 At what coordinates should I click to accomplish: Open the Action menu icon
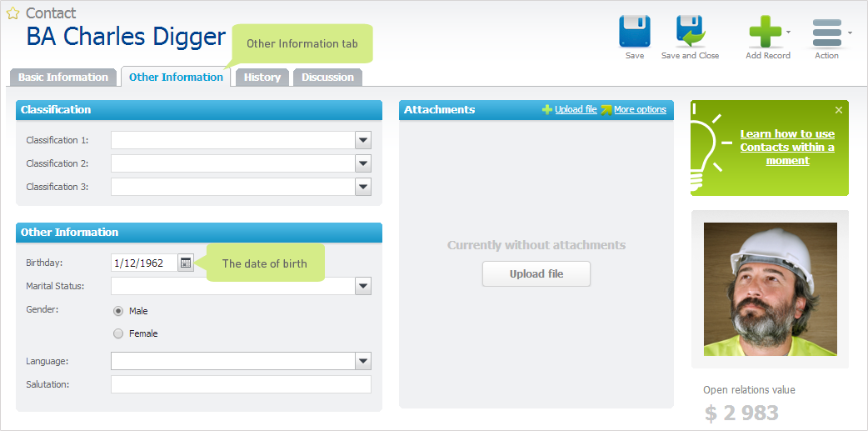coord(826,33)
